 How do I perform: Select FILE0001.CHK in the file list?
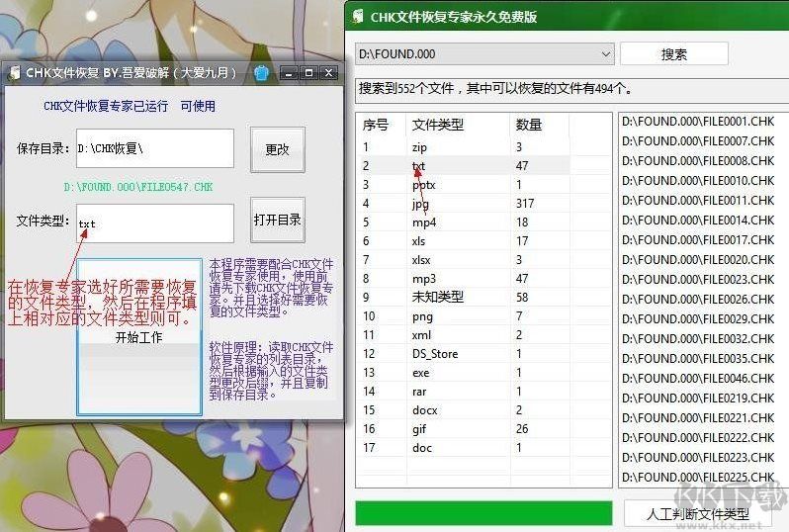pos(698,121)
